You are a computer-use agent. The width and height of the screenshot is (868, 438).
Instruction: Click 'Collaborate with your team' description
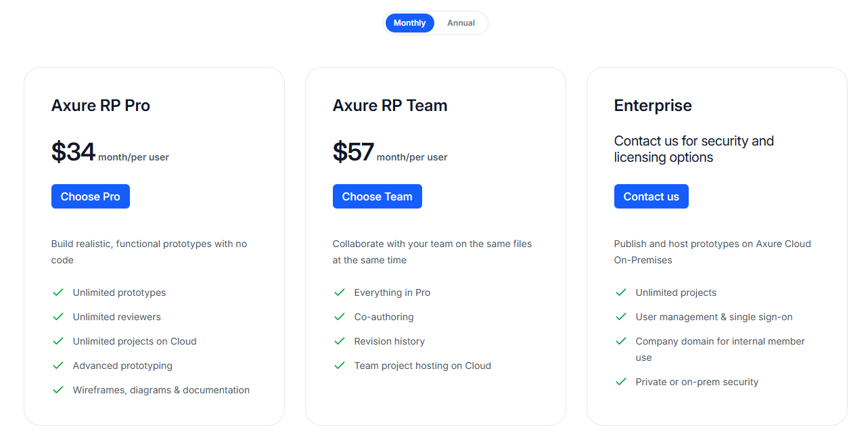432,252
